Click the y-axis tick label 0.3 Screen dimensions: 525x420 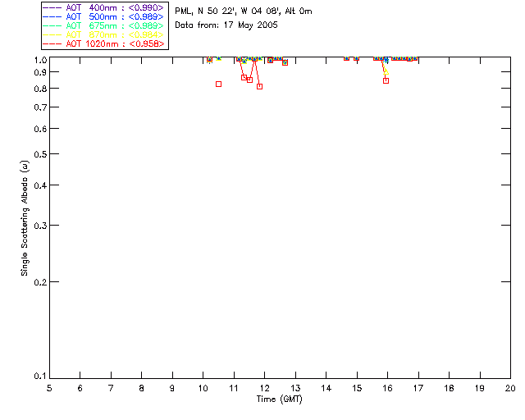[40, 226]
